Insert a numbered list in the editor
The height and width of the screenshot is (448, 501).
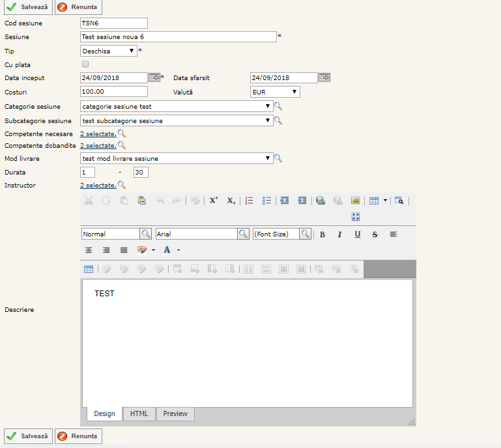(249, 201)
